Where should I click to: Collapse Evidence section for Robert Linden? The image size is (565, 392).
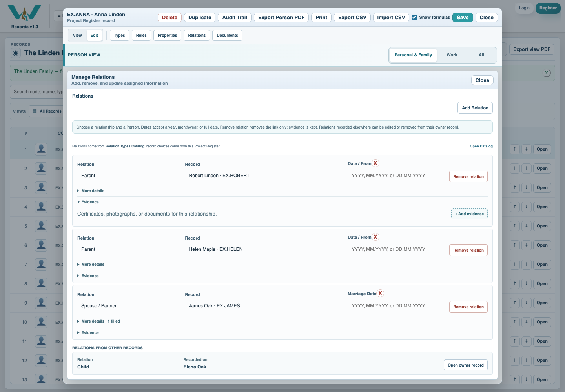[88, 202]
